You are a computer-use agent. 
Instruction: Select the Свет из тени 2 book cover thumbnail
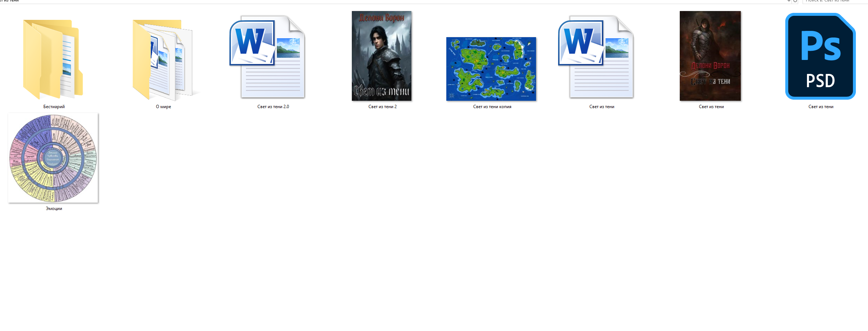382,56
